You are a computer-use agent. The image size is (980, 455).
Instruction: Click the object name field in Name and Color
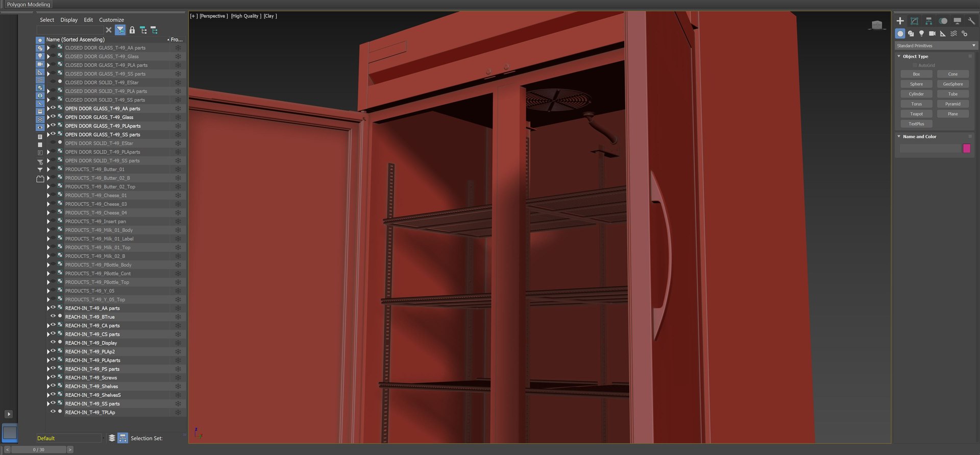930,148
